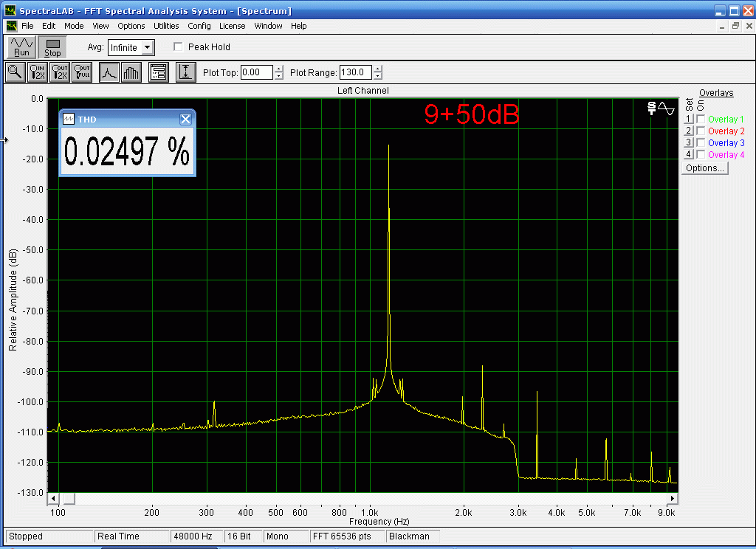The height and width of the screenshot is (549, 756).
Task: Click the Run waveform button
Action: [x=21, y=47]
